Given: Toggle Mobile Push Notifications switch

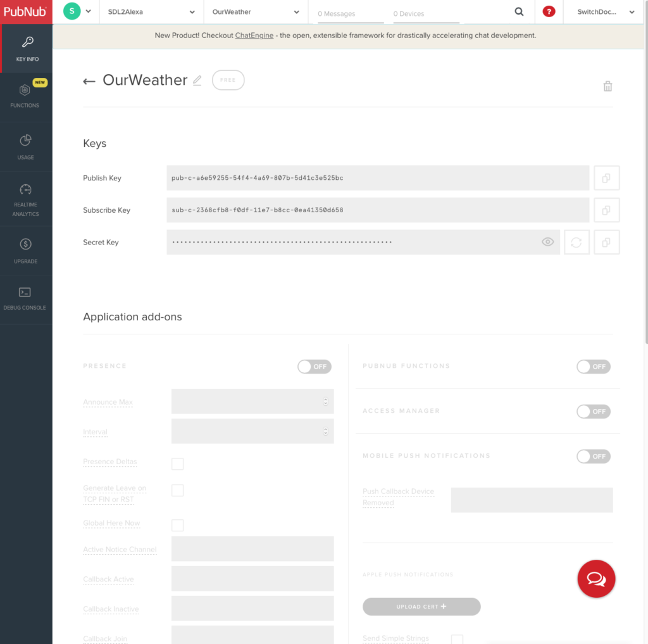Looking at the screenshot, I should (x=594, y=456).
